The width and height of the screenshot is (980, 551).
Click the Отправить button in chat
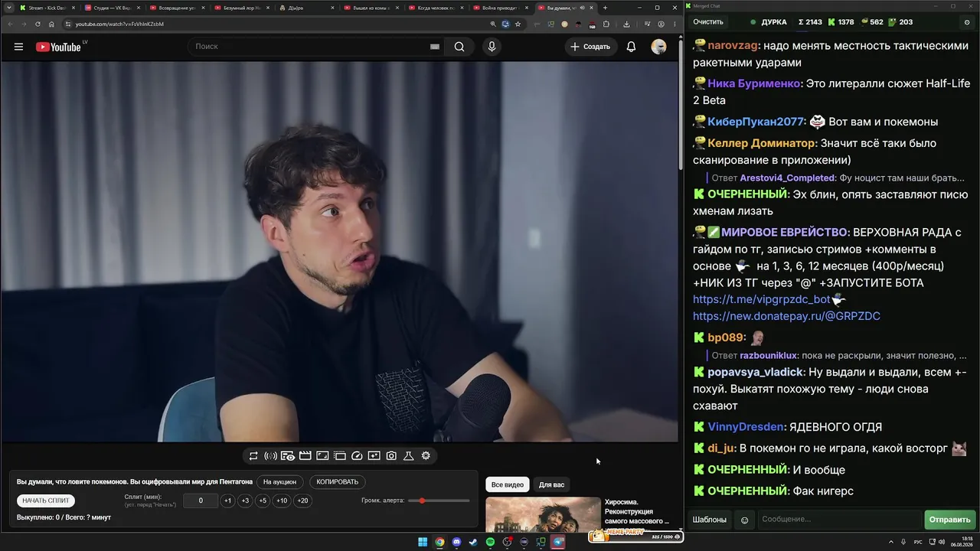coord(949,520)
